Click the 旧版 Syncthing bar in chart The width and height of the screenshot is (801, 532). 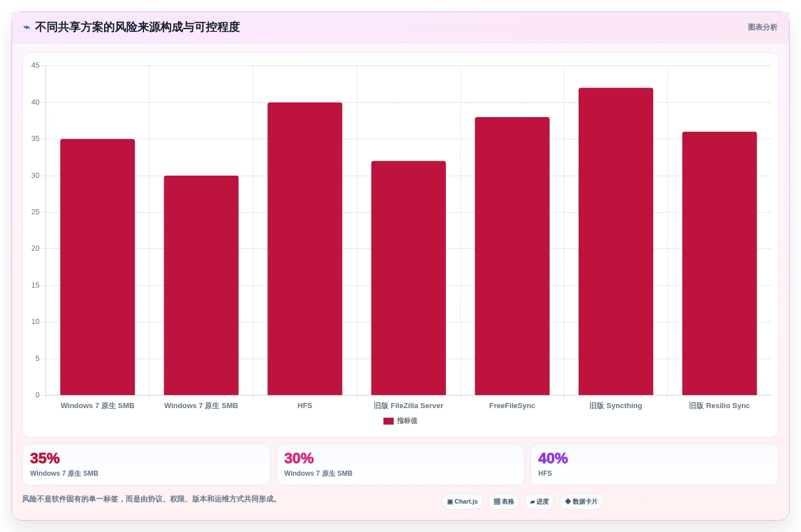pyautogui.click(x=616, y=242)
